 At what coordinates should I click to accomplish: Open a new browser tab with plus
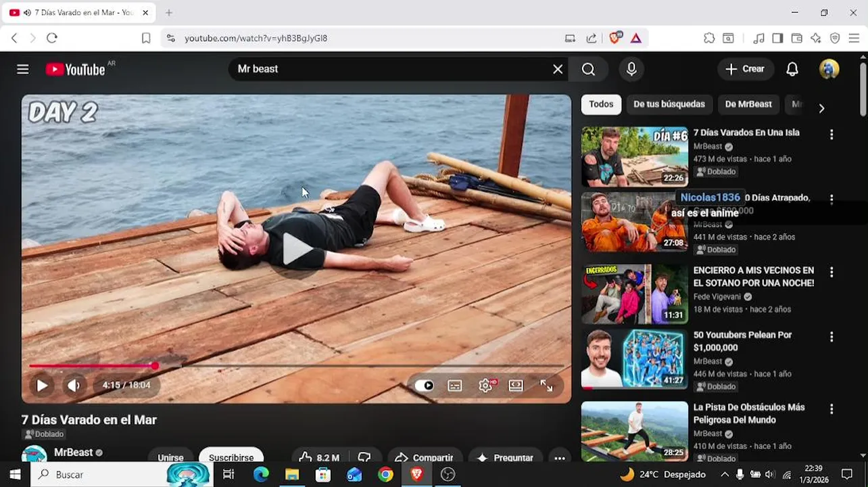[x=169, y=12]
